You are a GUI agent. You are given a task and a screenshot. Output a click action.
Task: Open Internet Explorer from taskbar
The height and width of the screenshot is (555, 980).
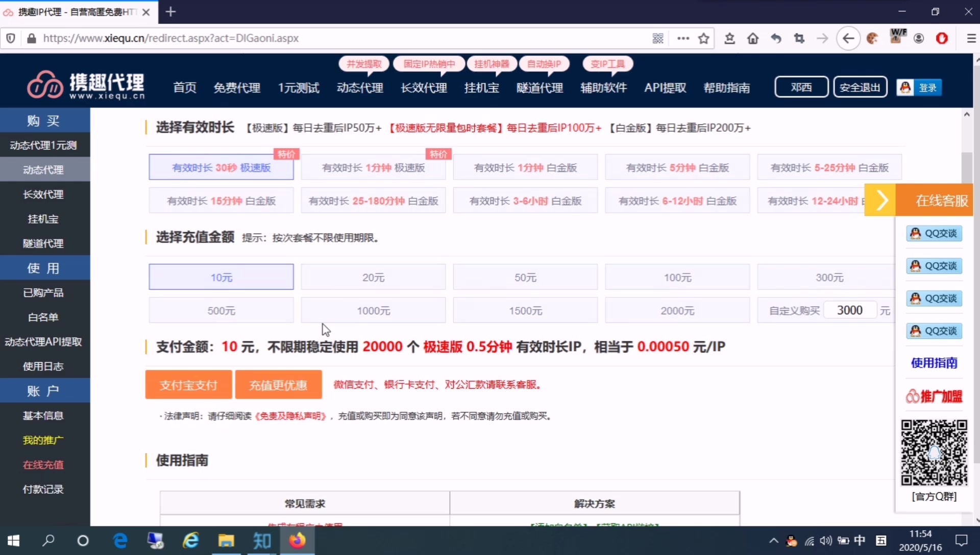pos(191,540)
